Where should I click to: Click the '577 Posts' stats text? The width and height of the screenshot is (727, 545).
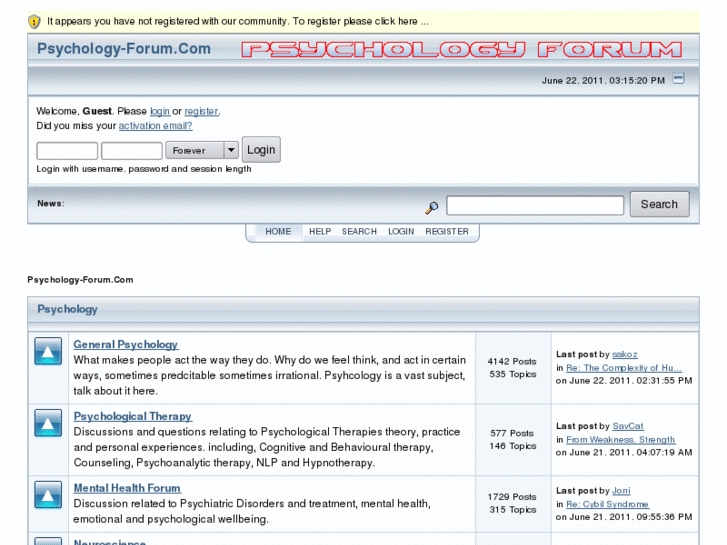(x=512, y=433)
